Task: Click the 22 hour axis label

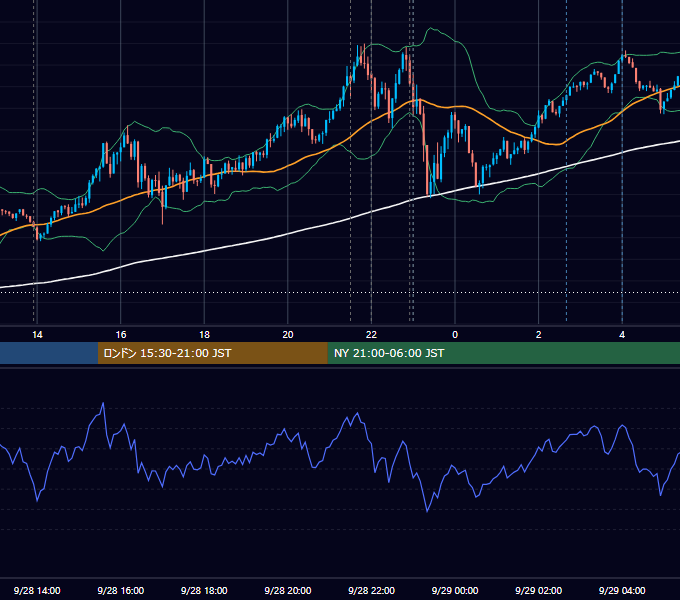Action: pos(371,335)
